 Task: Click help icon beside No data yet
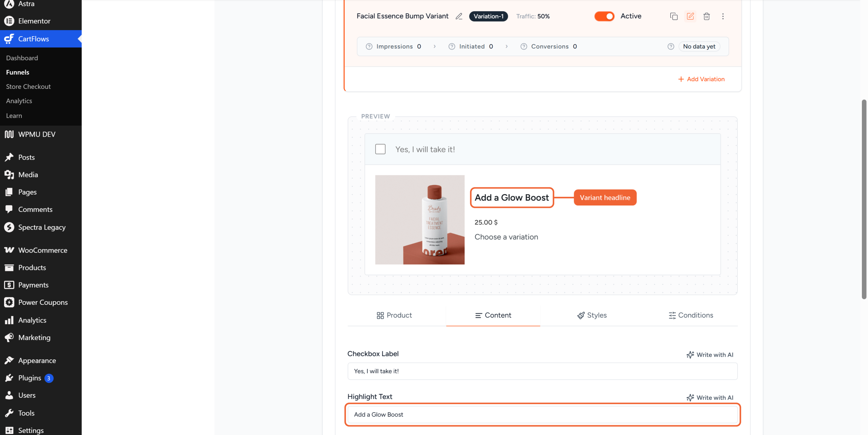(x=671, y=46)
